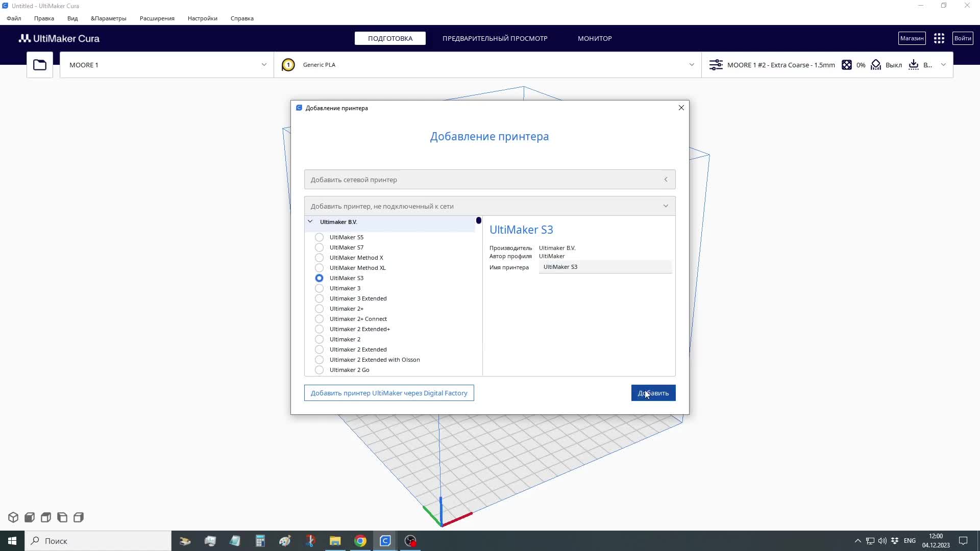Open the Вид menu
The width and height of the screenshot is (980, 551).
72,18
